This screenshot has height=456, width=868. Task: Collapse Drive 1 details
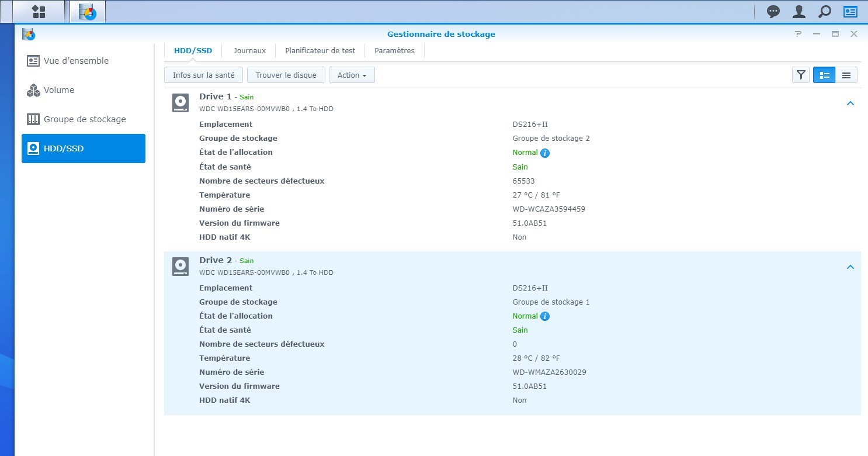coord(850,103)
